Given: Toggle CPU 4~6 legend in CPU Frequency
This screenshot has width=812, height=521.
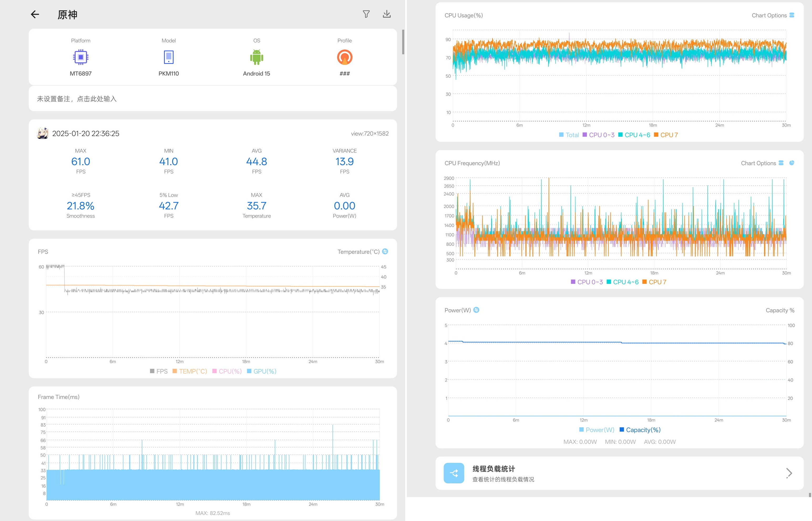Looking at the screenshot, I should point(623,282).
